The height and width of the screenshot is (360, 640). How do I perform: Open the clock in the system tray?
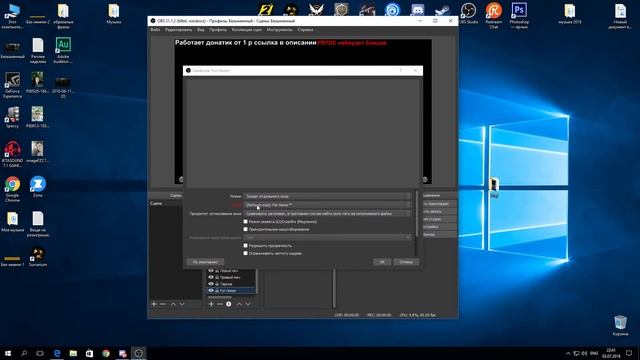click(x=611, y=353)
